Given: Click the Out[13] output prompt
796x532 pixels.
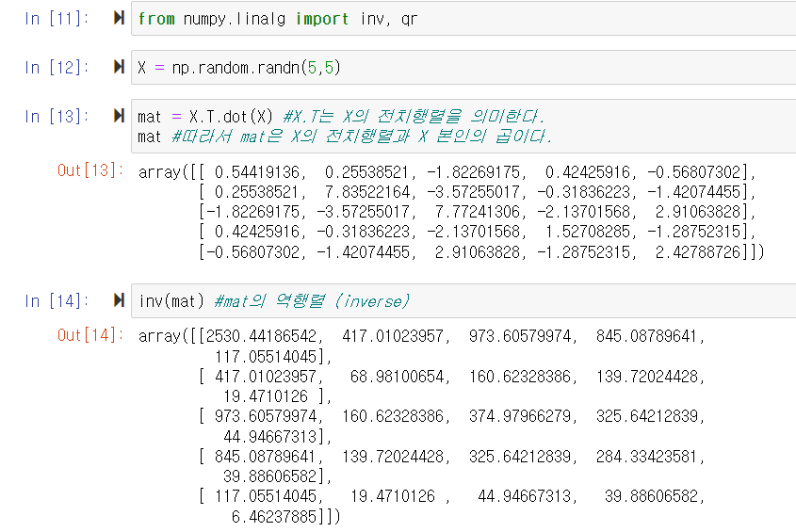Looking at the screenshot, I should pyautogui.click(x=90, y=170).
